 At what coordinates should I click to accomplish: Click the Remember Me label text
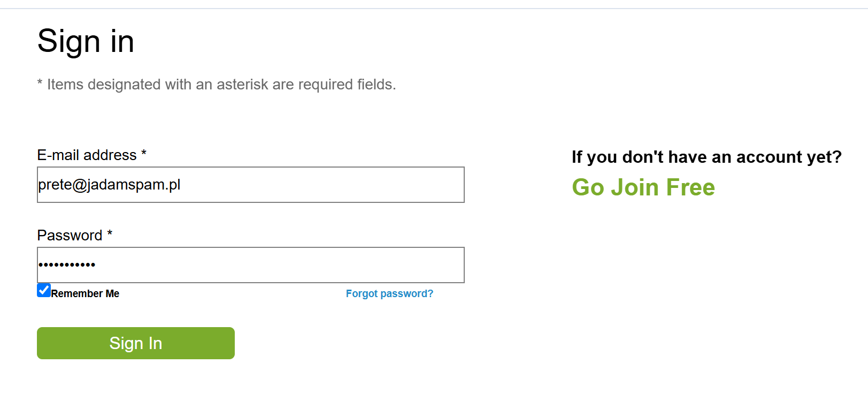(x=85, y=293)
